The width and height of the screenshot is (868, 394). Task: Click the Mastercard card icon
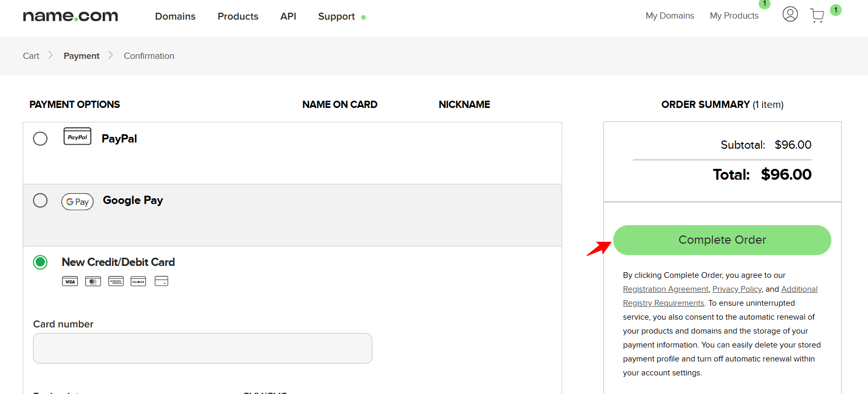click(93, 281)
